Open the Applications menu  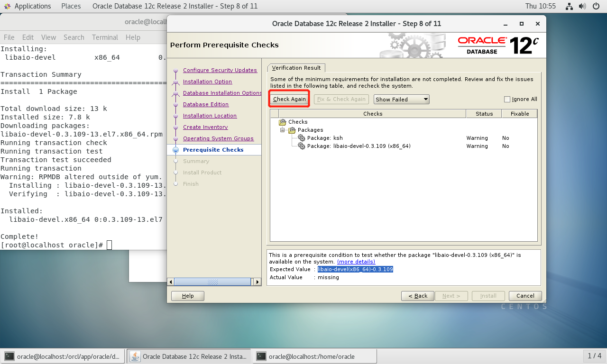click(32, 6)
